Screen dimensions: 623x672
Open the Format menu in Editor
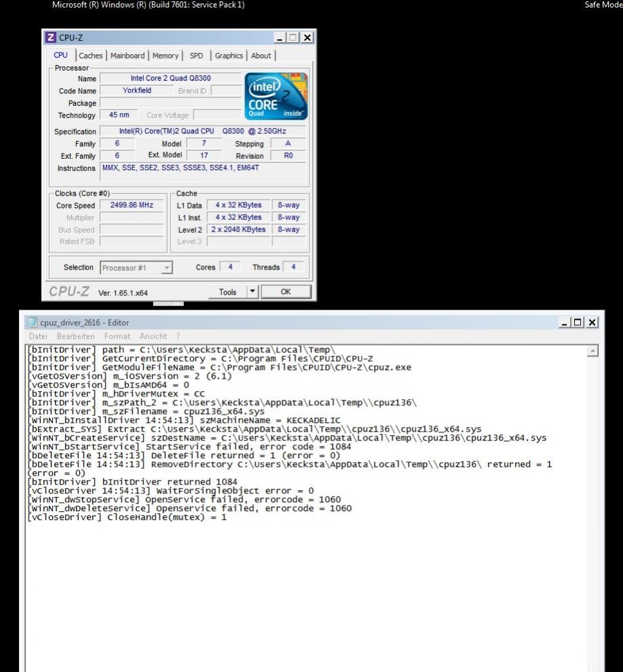[117, 337]
